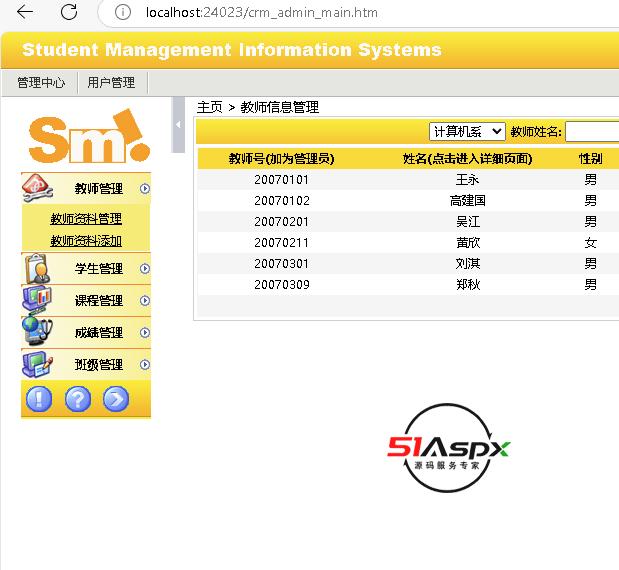
Task: Open the 用户管理 menu
Action: [111, 83]
